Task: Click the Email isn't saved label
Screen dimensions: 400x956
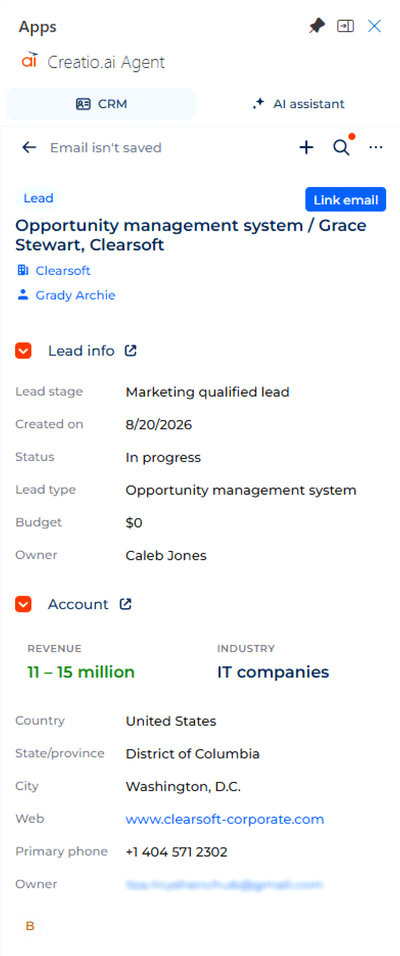Action: [x=105, y=148]
